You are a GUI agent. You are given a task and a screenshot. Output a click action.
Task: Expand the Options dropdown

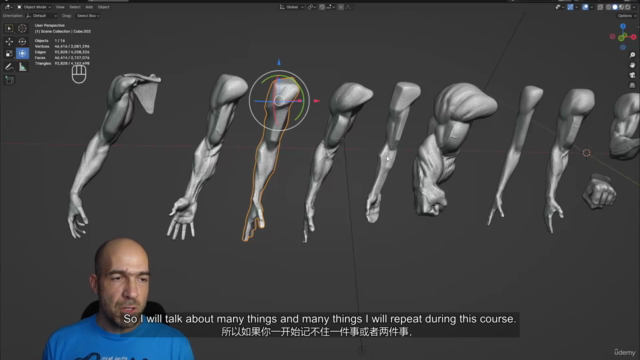[x=627, y=16]
